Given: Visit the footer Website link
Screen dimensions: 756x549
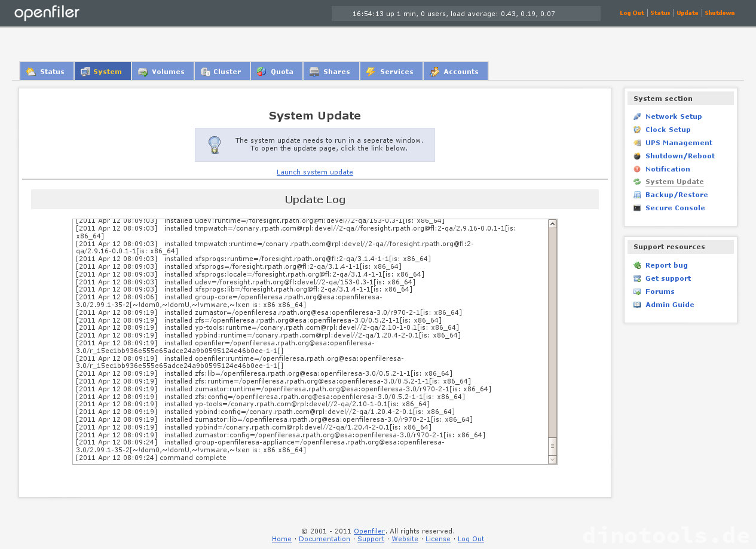Looking at the screenshot, I should (x=405, y=539).
